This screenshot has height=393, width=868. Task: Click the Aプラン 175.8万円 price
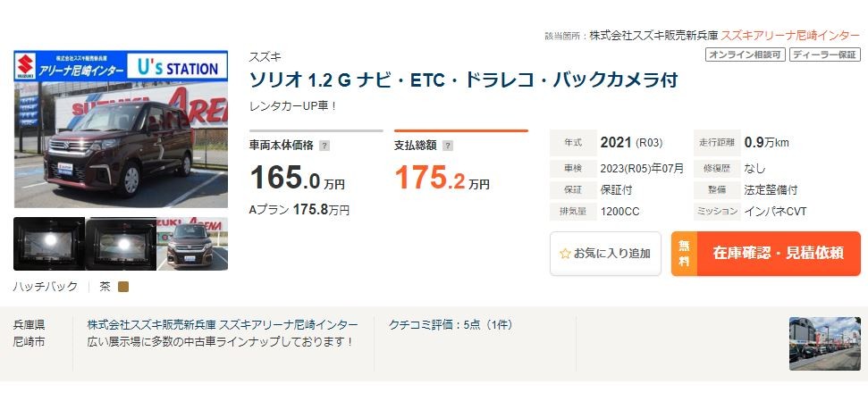(x=299, y=210)
